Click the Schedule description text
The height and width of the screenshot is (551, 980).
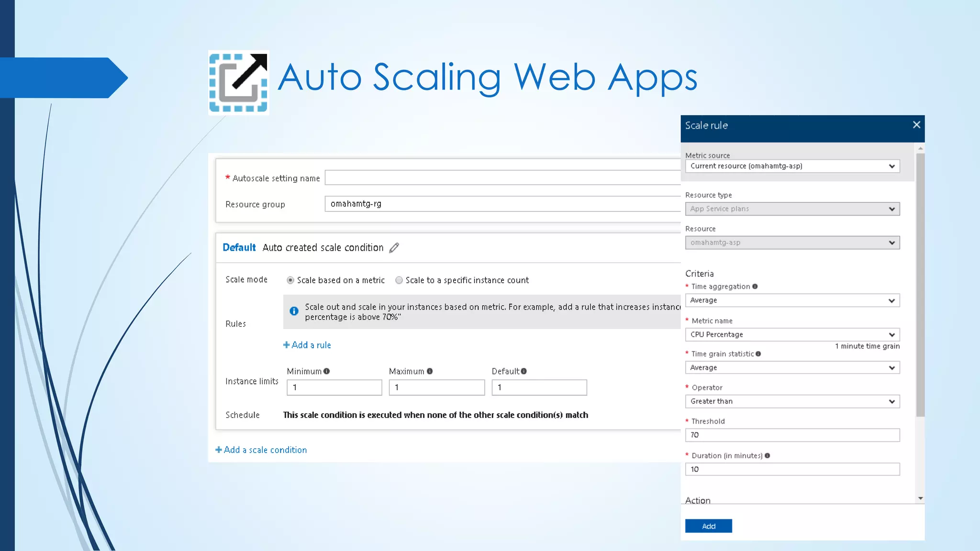435,415
